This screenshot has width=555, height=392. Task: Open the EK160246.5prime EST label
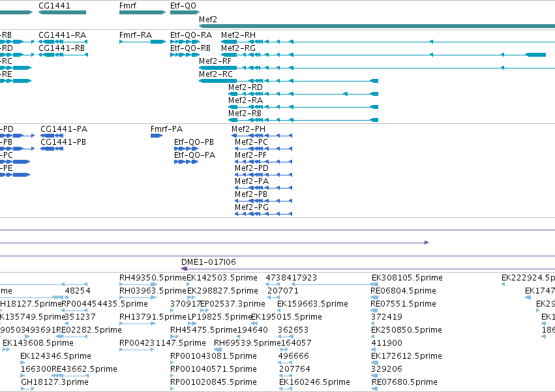(314, 383)
